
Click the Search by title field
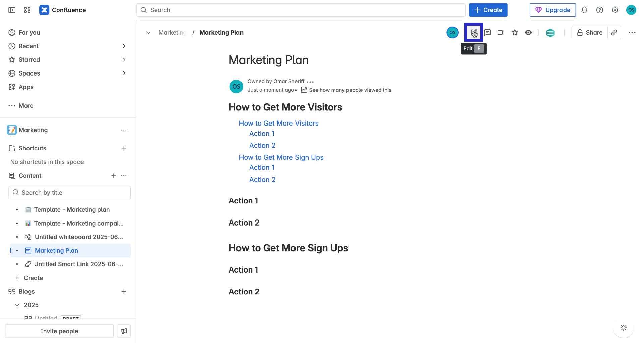click(69, 193)
